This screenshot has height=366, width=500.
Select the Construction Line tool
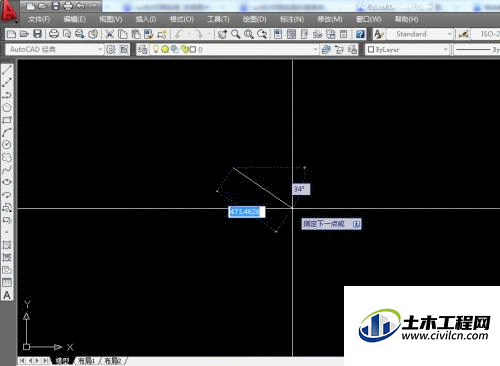coord(7,82)
